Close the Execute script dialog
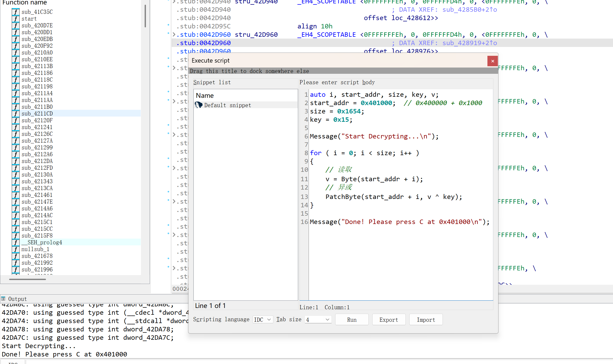Image resolution: width=613 pixels, height=364 pixels. pyautogui.click(x=492, y=61)
